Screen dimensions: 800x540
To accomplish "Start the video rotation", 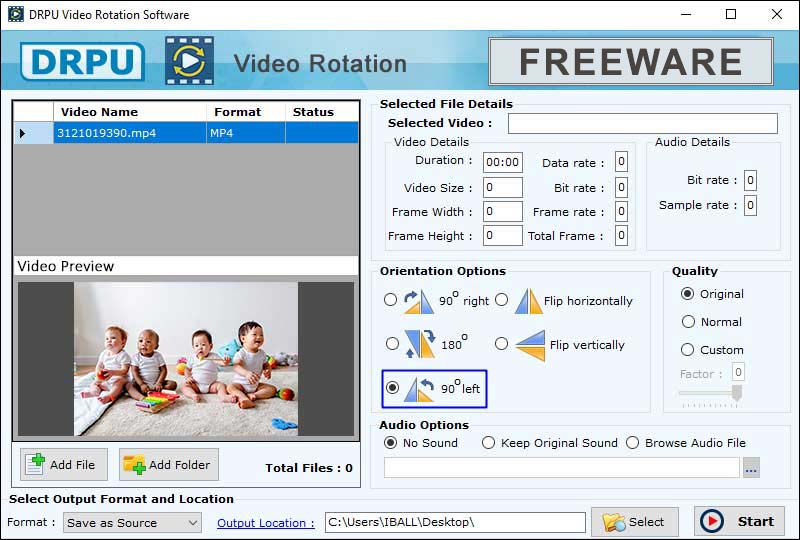I will click(x=739, y=521).
